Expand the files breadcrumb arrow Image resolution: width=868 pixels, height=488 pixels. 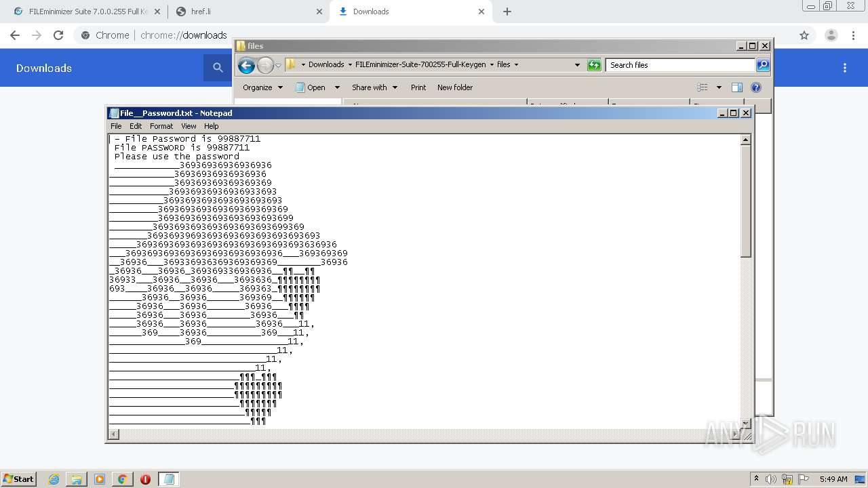(x=516, y=65)
